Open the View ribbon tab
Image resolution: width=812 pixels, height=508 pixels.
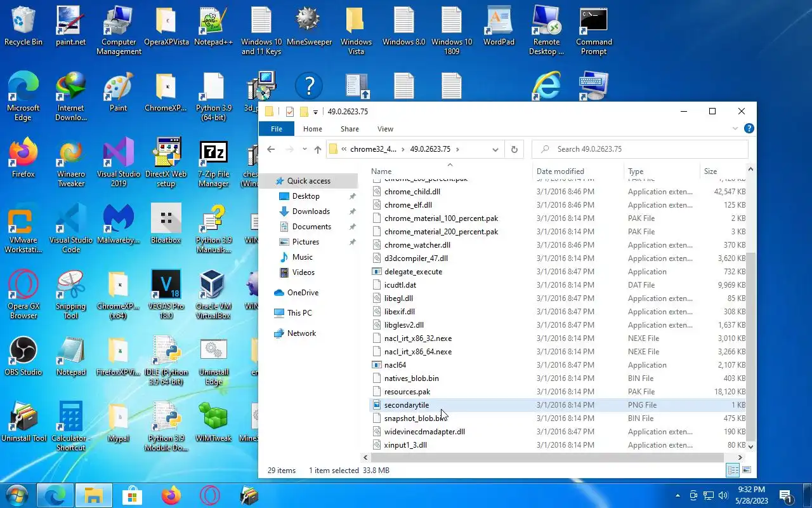tap(385, 129)
